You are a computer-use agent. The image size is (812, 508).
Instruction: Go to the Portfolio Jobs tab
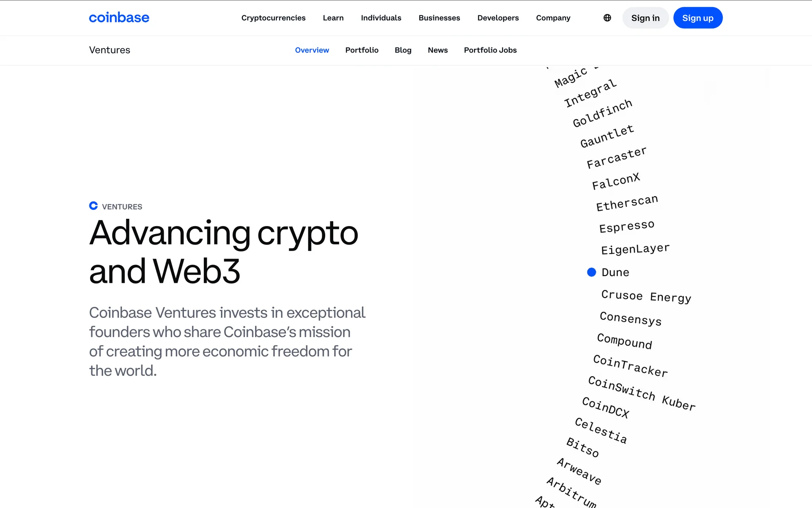tap(490, 50)
